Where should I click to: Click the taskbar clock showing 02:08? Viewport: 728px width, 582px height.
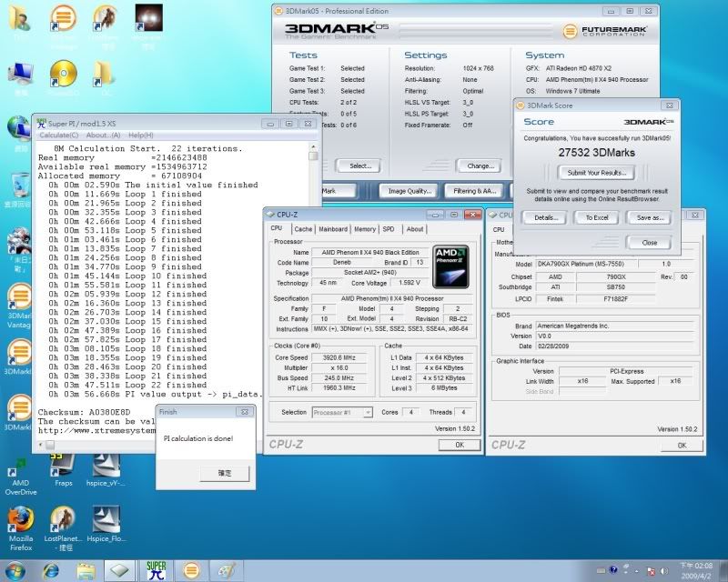pyautogui.click(x=696, y=570)
